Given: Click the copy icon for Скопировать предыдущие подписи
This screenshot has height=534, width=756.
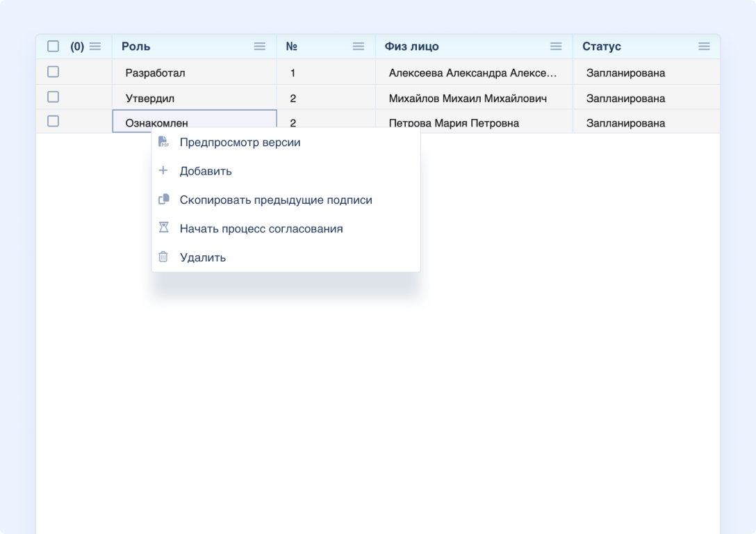Looking at the screenshot, I should click(x=164, y=200).
